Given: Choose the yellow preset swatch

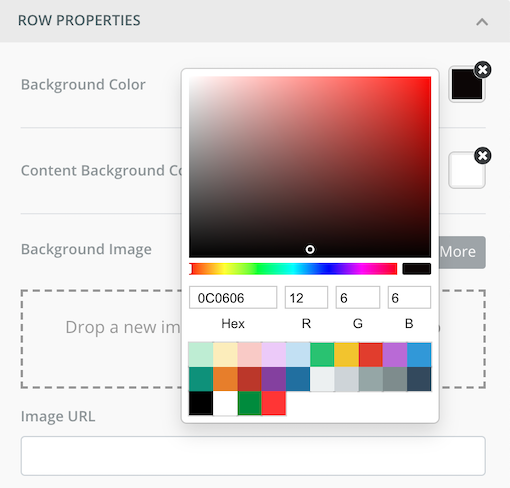Looking at the screenshot, I should point(347,355).
